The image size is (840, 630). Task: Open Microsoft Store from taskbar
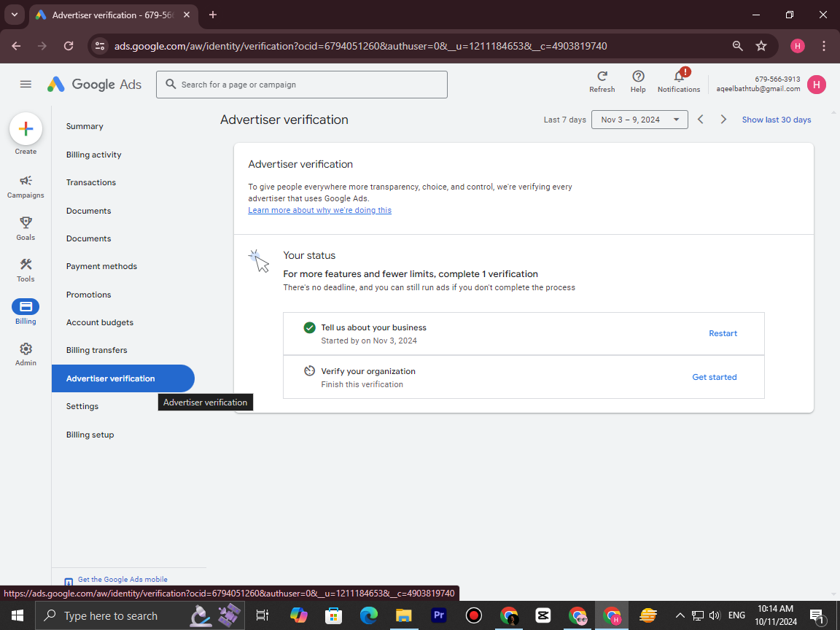point(333,615)
